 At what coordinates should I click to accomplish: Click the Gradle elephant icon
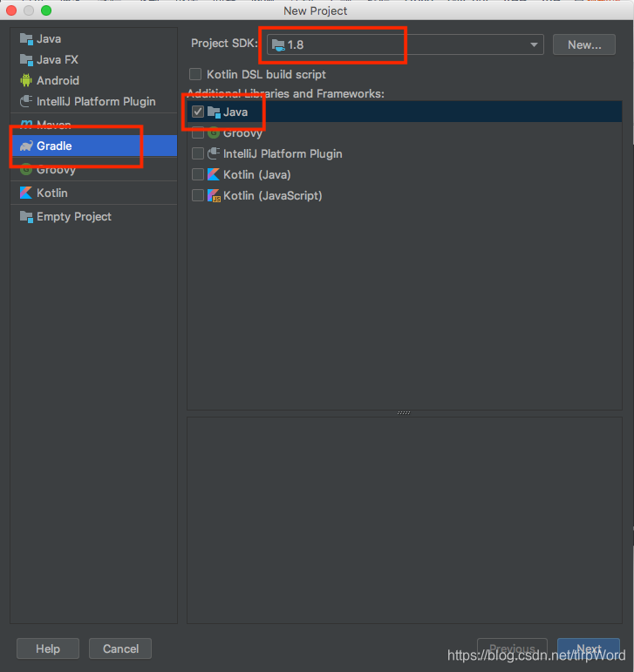[26, 146]
